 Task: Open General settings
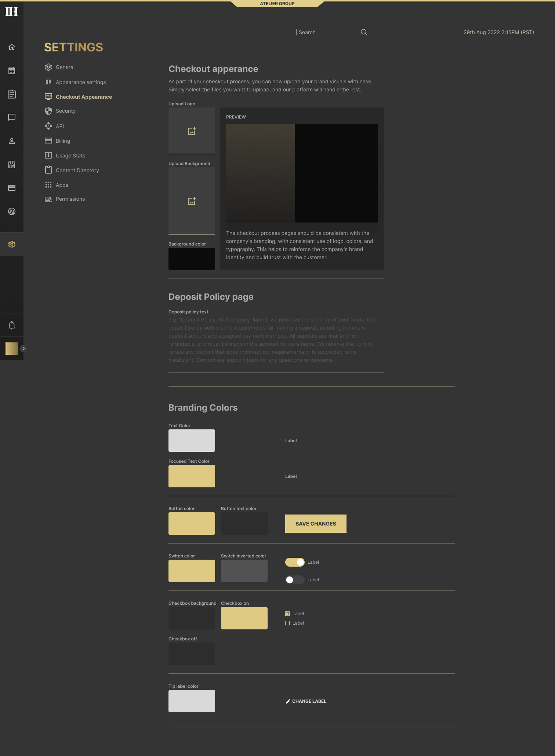pyautogui.click(x=60, y=67)
